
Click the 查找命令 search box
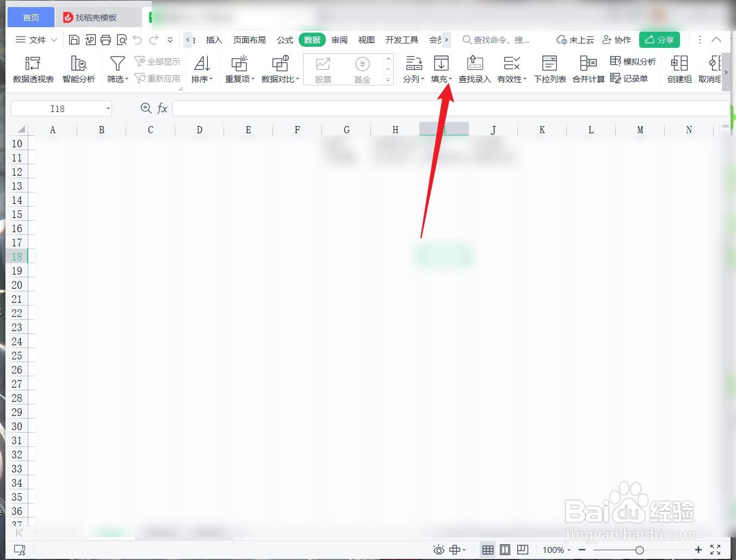pyautogui.click(x=496, y=40)
